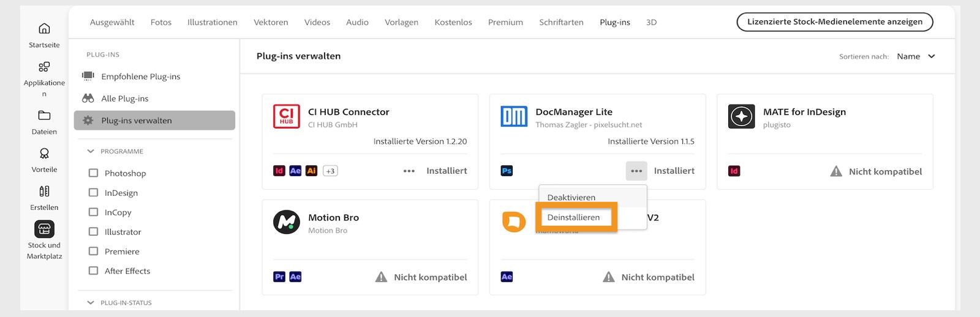Click Premiere badge on Motion Bro card
Viewport: 980px width, 317px height.
point(279,277)
